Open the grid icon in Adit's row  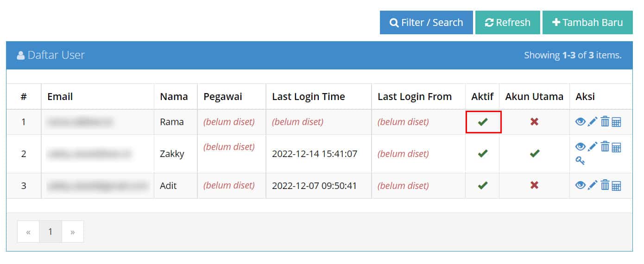pyautogui.click(x=616, y=186)
